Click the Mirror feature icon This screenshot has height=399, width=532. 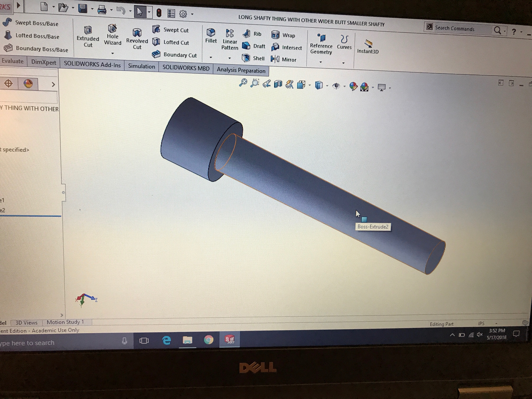click(x=275, y=59)
